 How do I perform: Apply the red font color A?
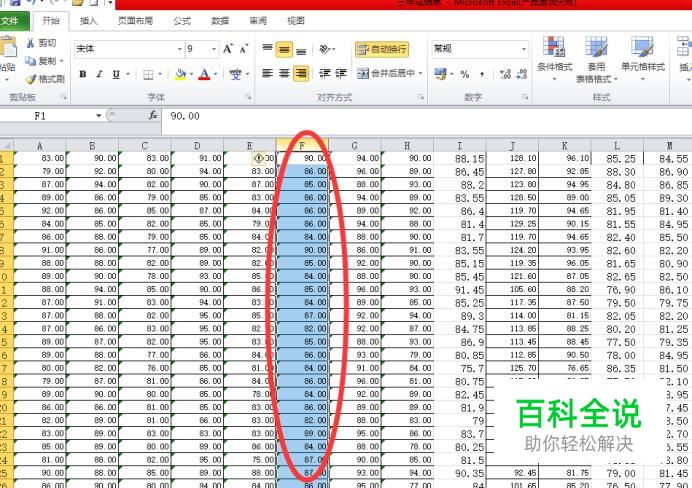click(204, 74)
